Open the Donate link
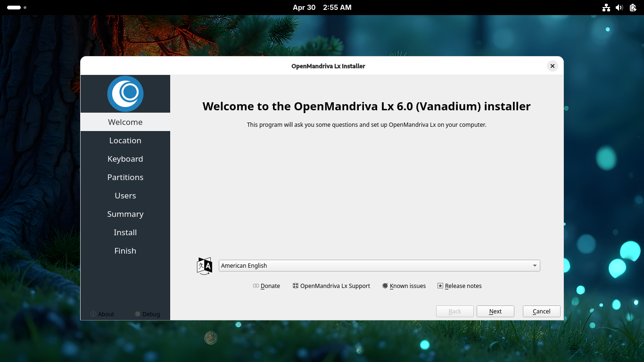This screenshot has height=362, width=644. point(266,286)
